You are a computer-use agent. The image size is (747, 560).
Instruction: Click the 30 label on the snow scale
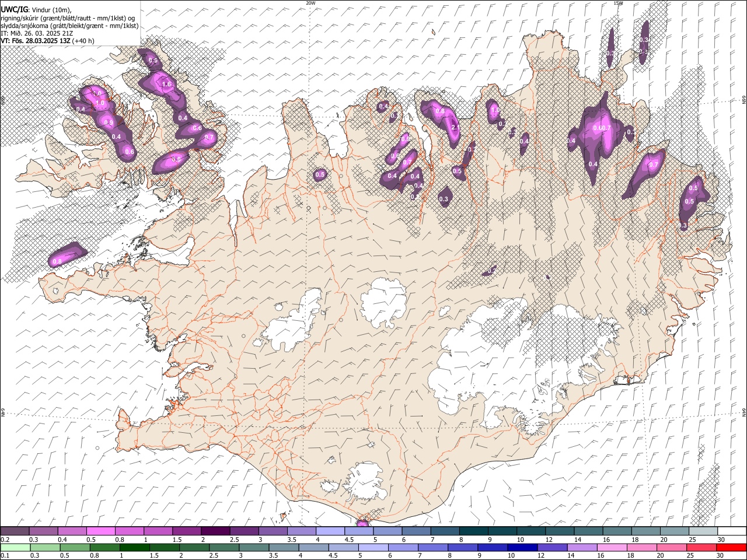[721, 540]
